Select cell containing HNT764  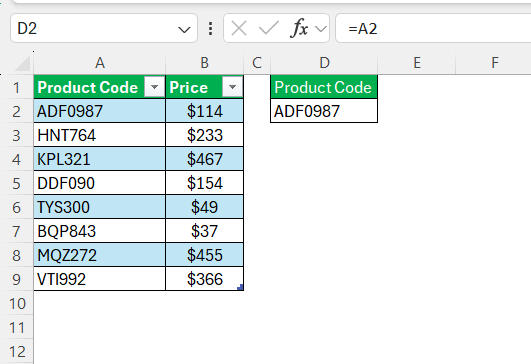[x=100, y=135]
